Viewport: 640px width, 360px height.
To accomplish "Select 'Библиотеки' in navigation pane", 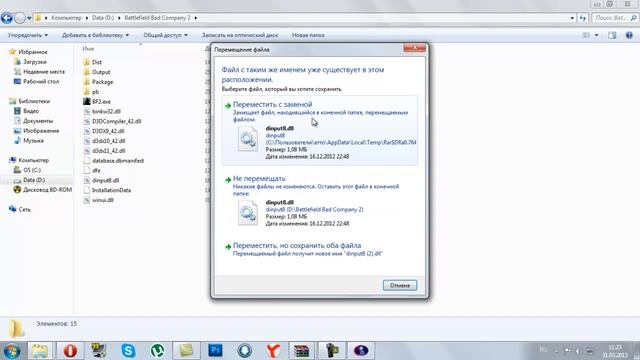I will pyautogui.click(x=34, y=101).
